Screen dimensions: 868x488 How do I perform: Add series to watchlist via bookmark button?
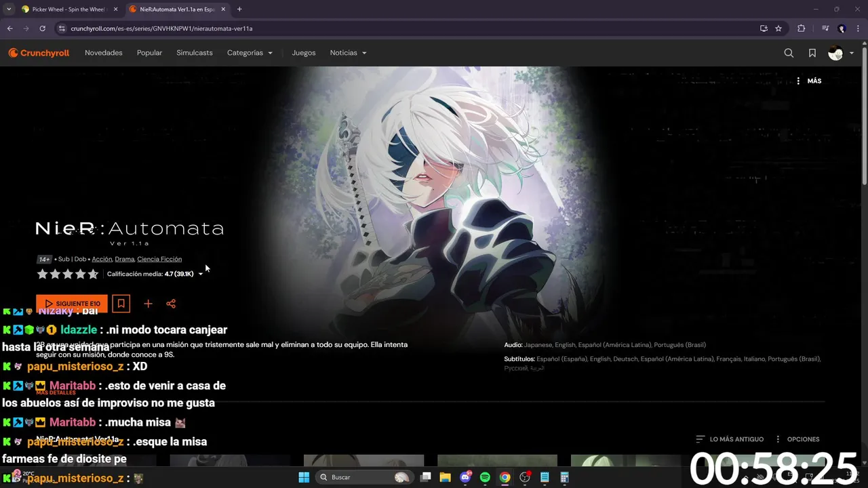click(x=121, y=304)
